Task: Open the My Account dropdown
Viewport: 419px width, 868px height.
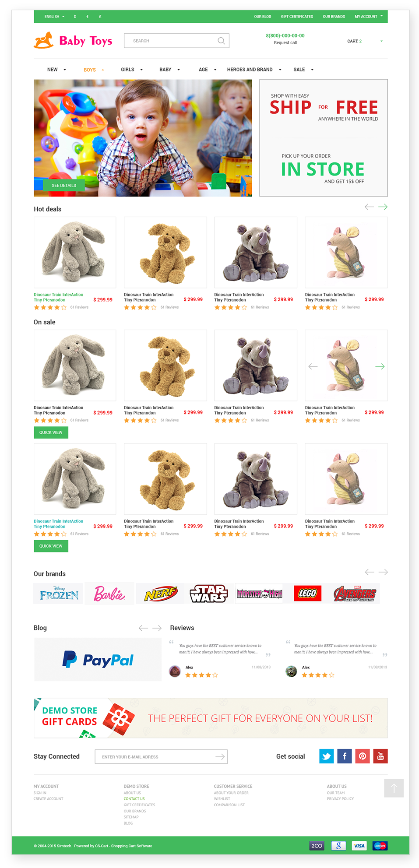Action: pyautogui.click(x=369, y=17)
